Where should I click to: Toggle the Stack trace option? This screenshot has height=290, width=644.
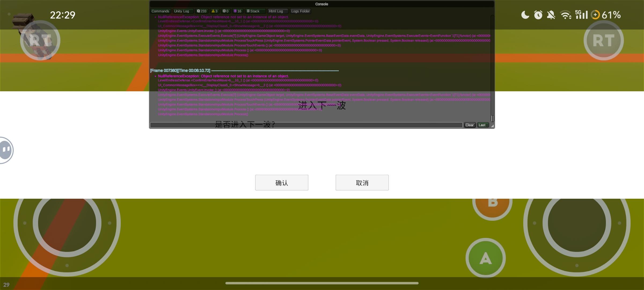pyautogui.click(x=255, y=11)
